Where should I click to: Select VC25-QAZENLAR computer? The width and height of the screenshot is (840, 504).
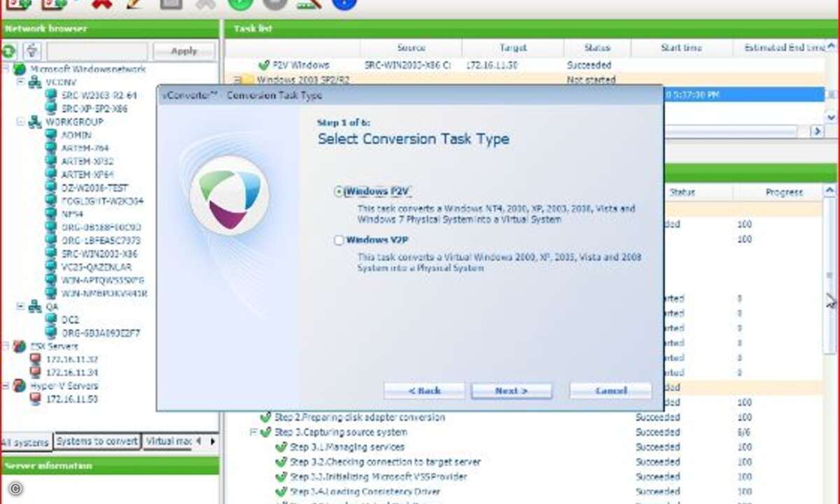[96, 267]
